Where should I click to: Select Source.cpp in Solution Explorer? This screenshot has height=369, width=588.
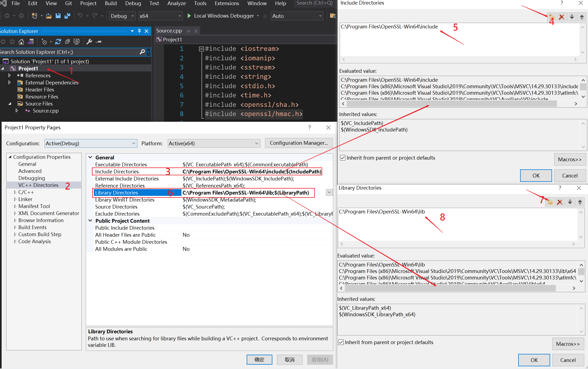(45, 111)
